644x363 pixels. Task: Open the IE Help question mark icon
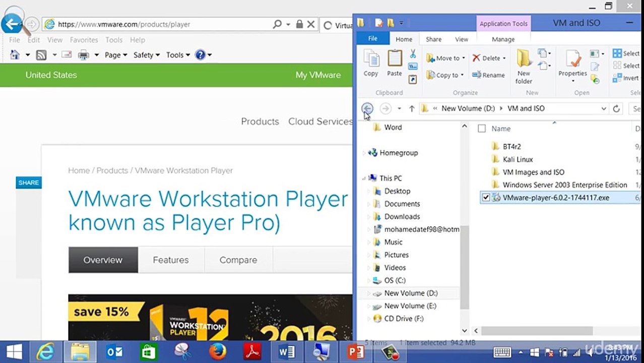coord(200,55)
